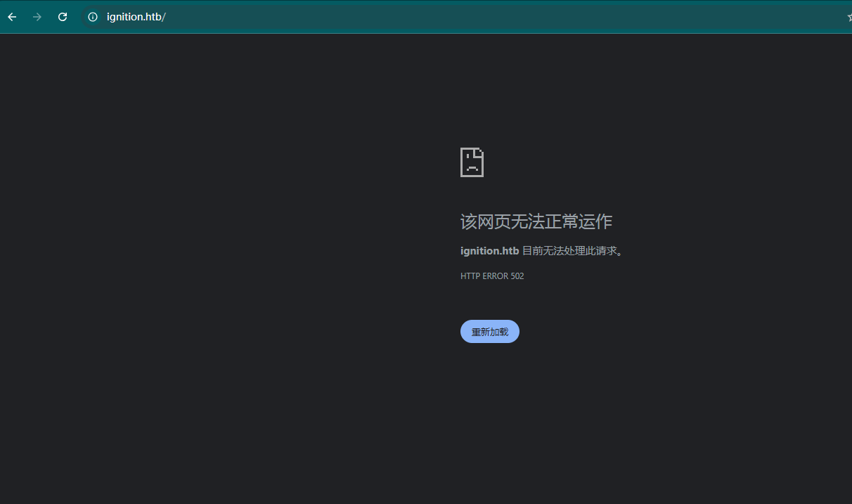Click bold ignition.htb in the error message

[489, 251]
